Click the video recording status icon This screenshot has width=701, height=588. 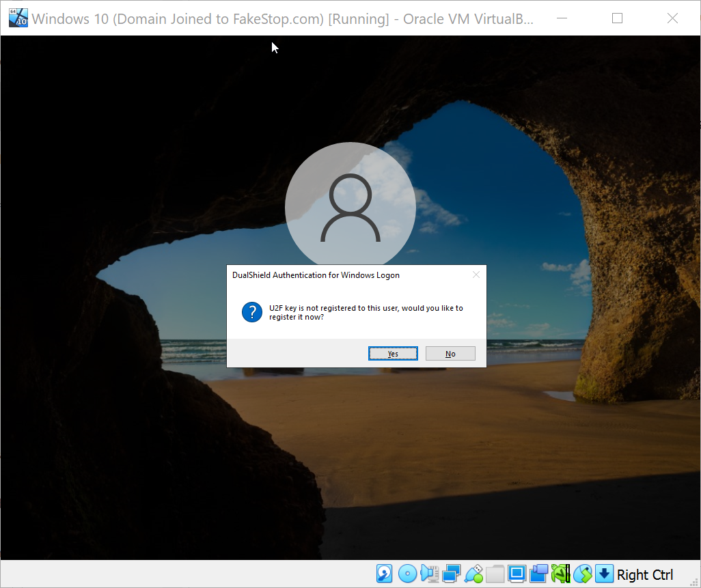point(539,574)
